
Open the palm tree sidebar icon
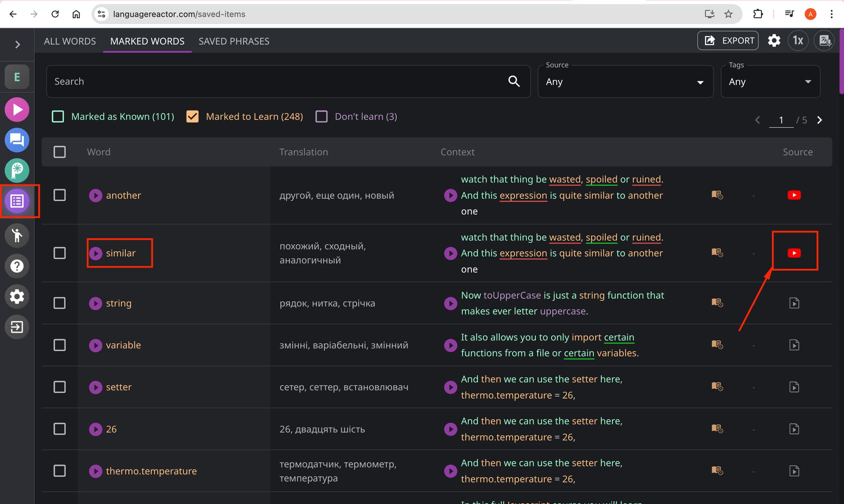[17, 170]
